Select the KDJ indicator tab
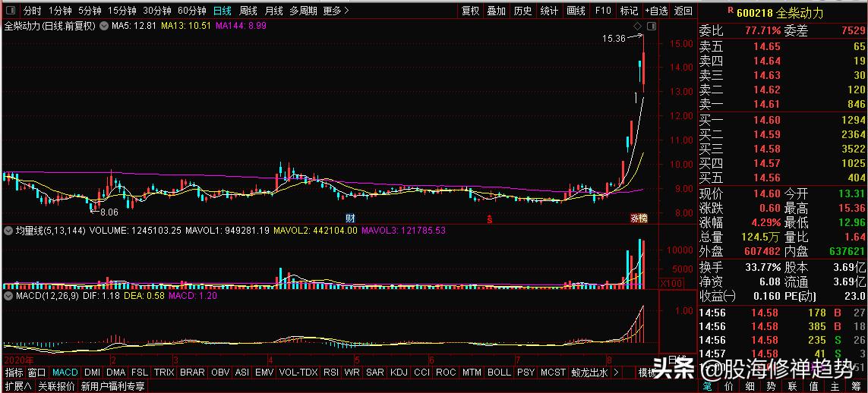Screen dimensions: 868x393 click(399, 373)
